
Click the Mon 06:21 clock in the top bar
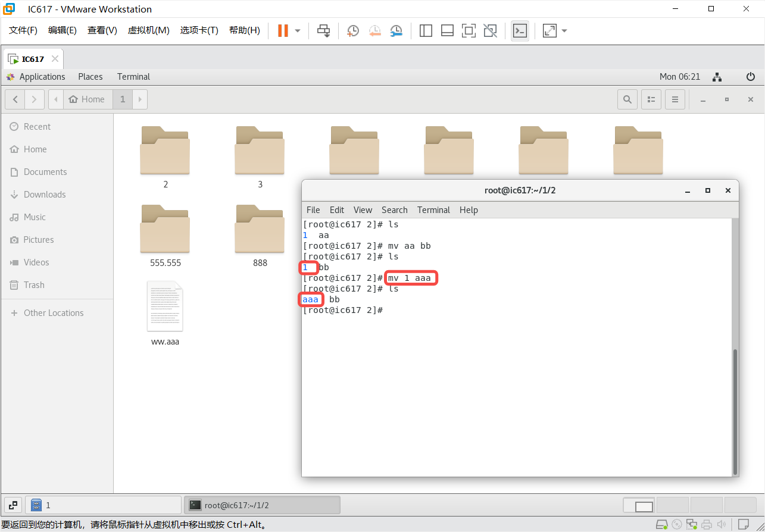point(680,77)
